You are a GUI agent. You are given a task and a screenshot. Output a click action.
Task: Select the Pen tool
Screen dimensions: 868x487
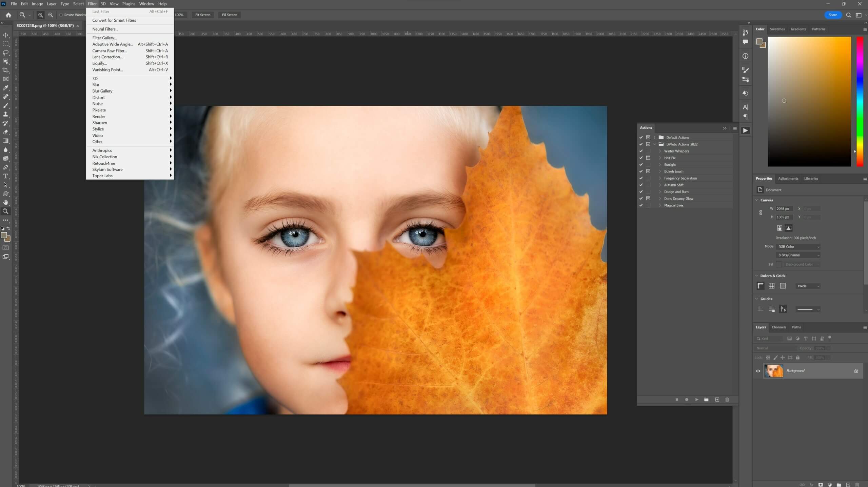(x=6, y=167)
